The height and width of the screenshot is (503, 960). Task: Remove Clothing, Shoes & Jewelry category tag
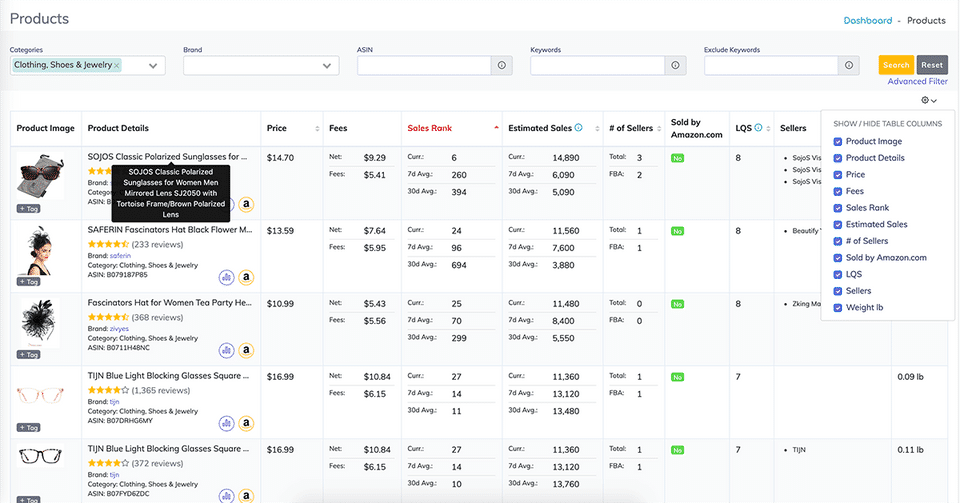click(117, 65)
